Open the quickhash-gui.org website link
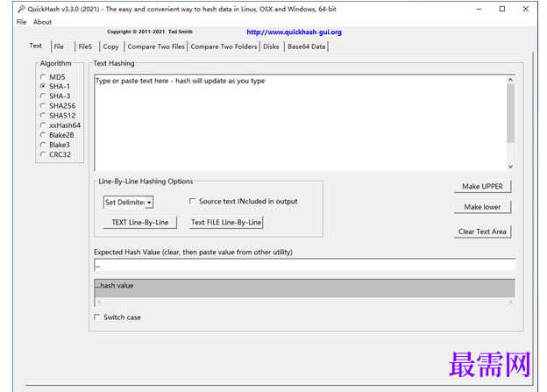The height and width of the screenshot is (392, 547). click(294, 32)
